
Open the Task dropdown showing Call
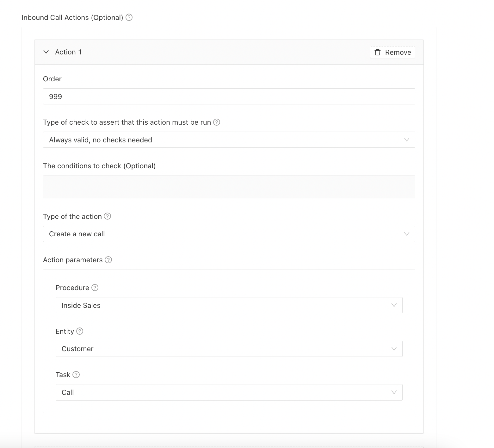click(x=229, y=392)
